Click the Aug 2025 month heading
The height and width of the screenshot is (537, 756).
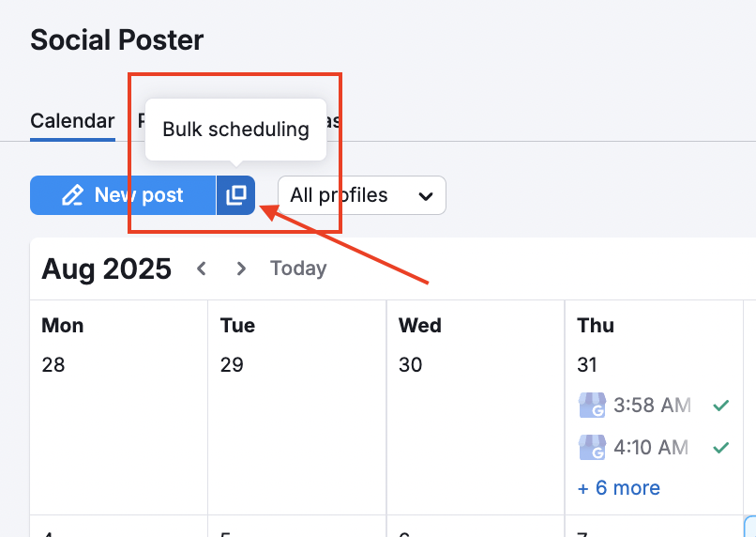click(106, 268)
